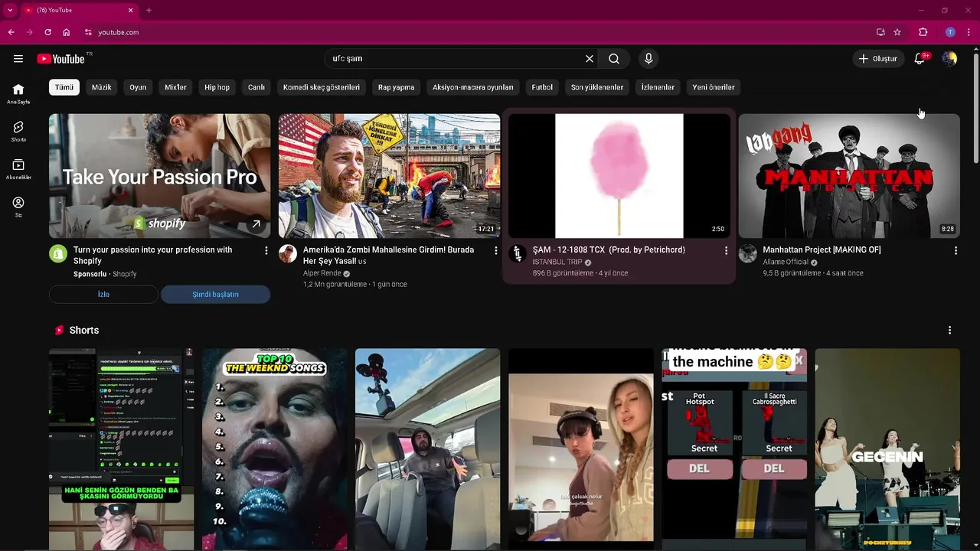The width and height of the screenshot is (980, 551).
Task: Select the Canlı filter chip
Action: pos(256,87)
